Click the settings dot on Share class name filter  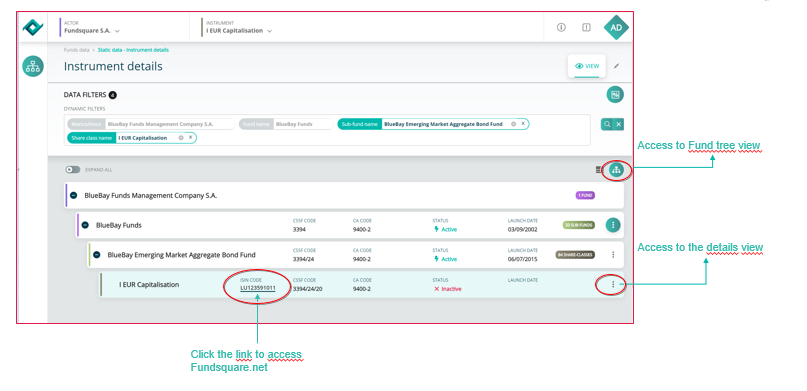[181, 138]
